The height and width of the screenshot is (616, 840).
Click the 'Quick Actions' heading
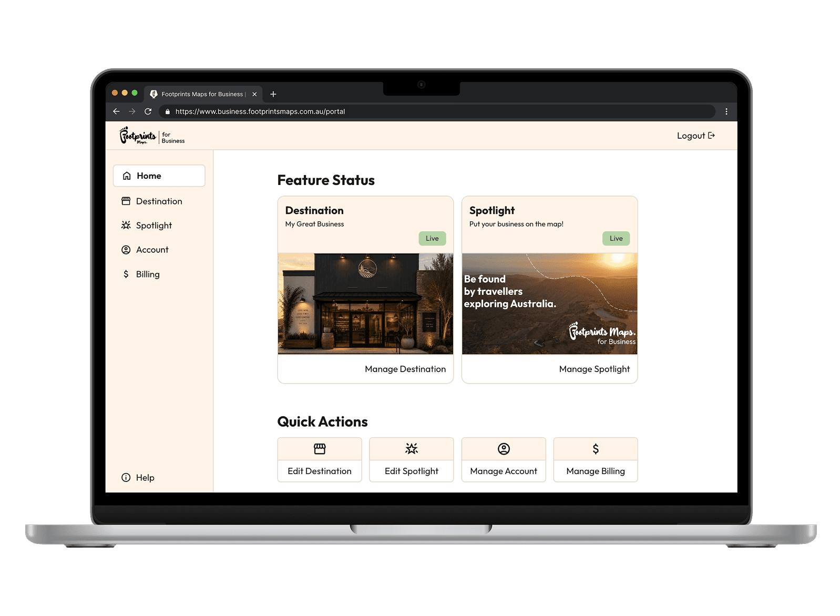pos(322,422)
